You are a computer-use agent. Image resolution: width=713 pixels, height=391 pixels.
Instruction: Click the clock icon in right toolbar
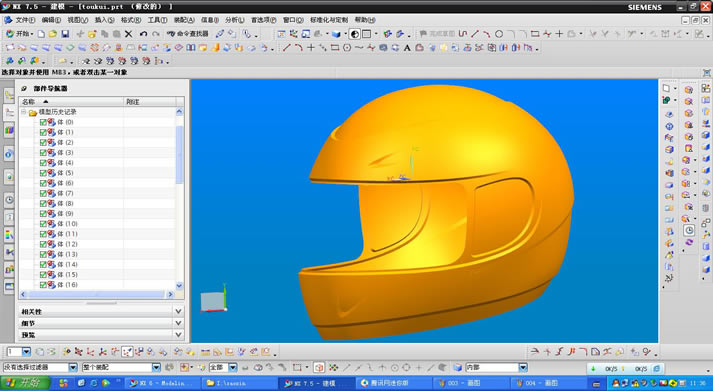pos(689,231)
